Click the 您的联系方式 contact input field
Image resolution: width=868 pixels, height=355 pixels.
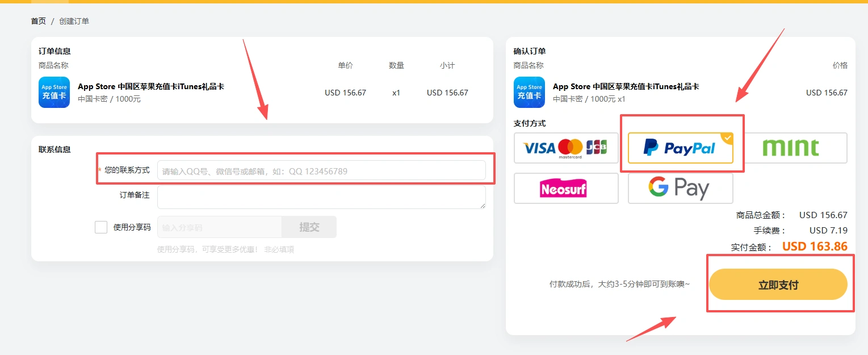pyautogui.click(x=321, y=171)
